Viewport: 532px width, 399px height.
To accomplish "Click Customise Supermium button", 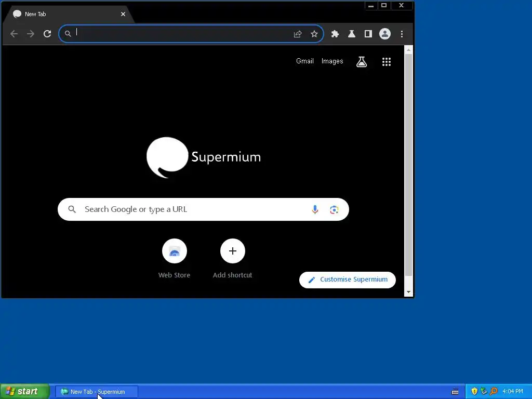I will [348, 280].
